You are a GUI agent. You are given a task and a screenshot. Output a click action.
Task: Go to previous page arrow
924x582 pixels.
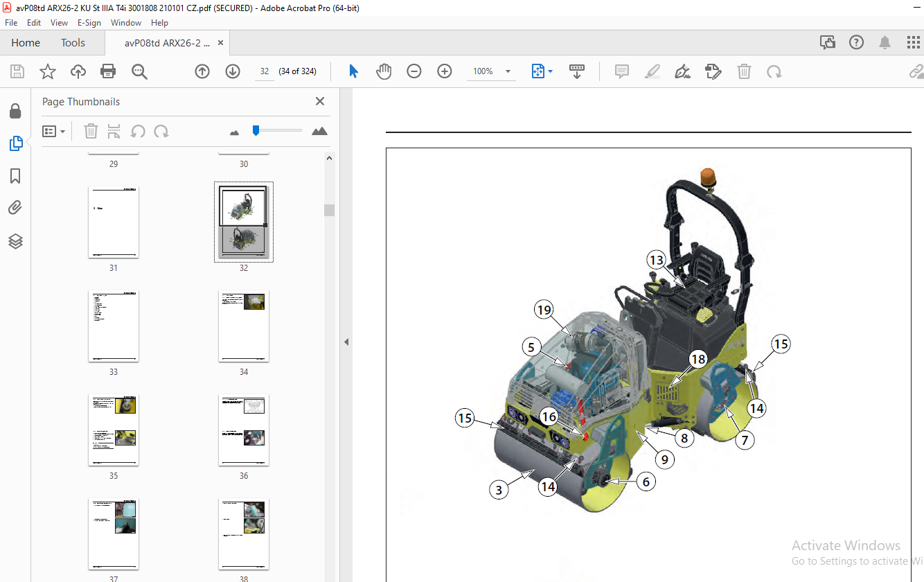[x=202, y=71]
